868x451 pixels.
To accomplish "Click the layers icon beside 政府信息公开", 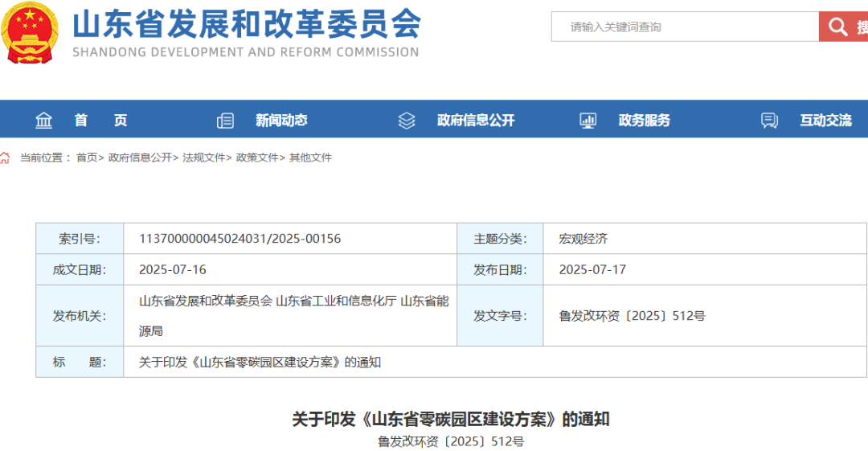I will pos(407,121).
